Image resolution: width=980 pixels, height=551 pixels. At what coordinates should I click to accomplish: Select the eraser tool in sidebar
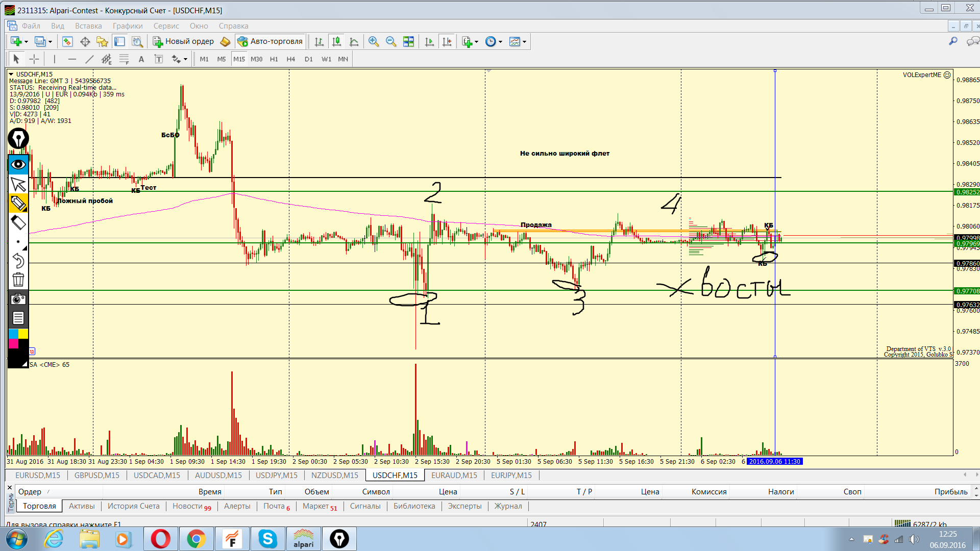point(18,222)
